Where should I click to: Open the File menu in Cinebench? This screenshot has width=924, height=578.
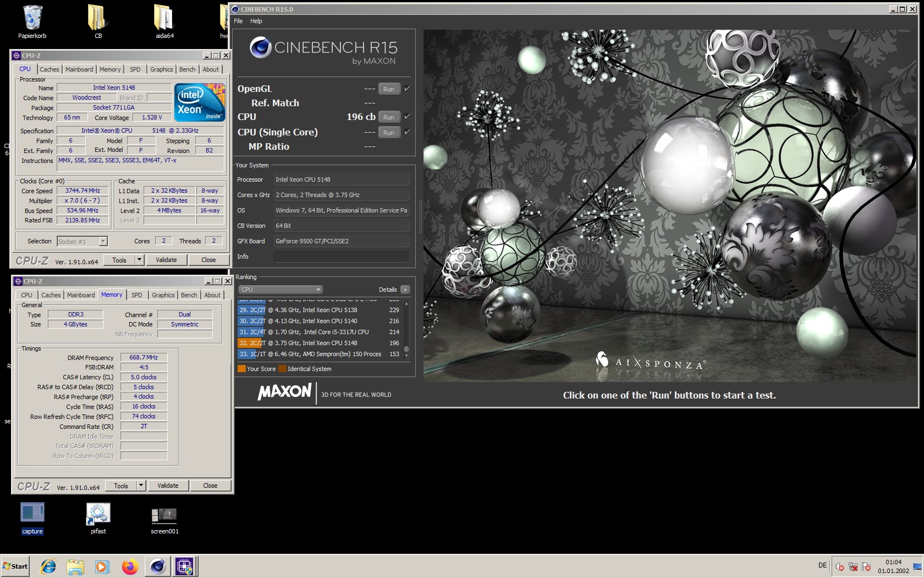(x=238, y=21)
